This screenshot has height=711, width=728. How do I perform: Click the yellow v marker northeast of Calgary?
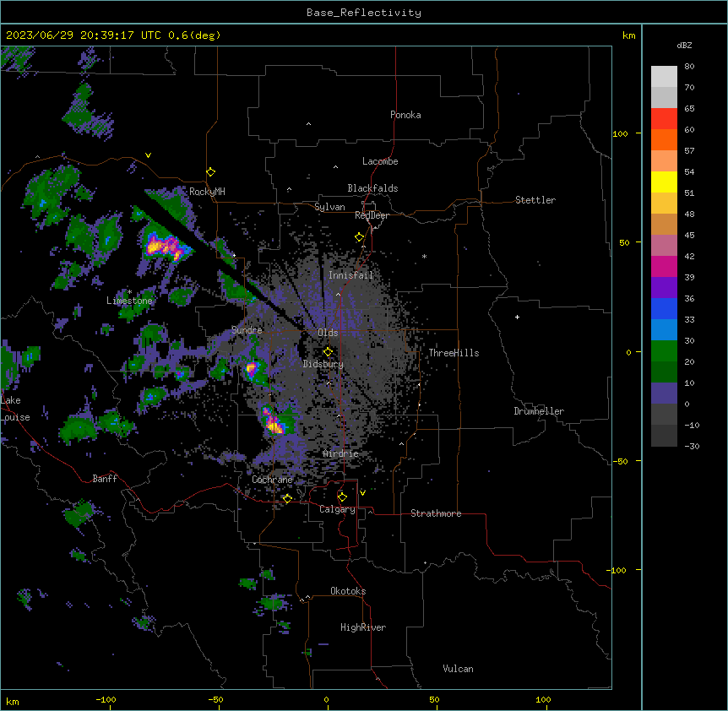[362, 492]
